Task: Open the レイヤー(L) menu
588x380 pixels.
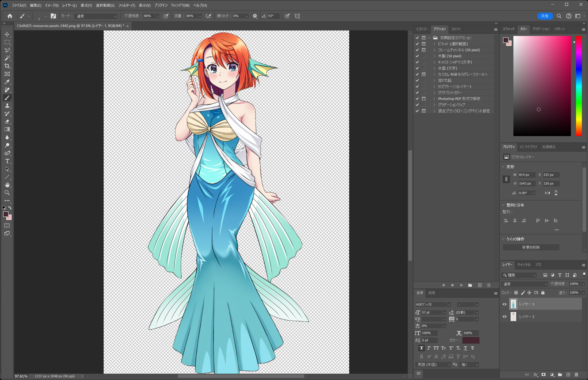Action: click(69, 5)
